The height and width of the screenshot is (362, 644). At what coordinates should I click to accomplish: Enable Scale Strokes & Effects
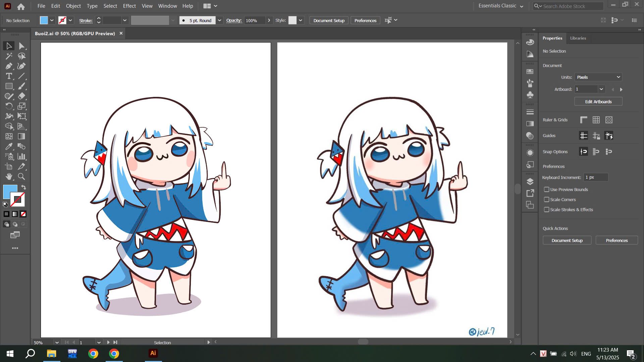coord(547,209)
